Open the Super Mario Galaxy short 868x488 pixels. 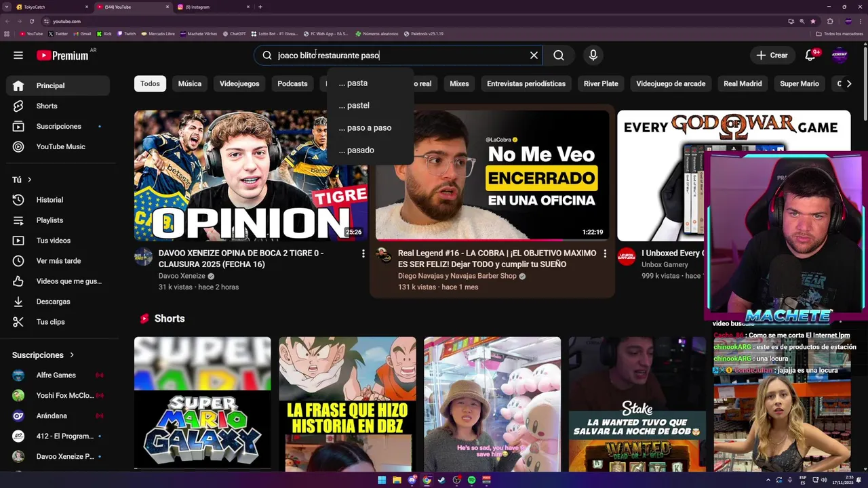tap(202, 404)
